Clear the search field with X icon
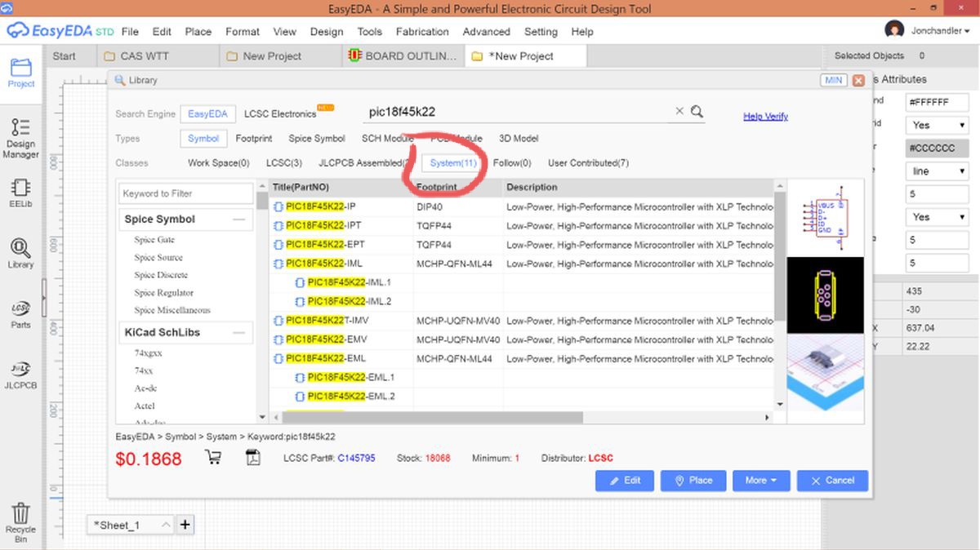 click(679, 112)
